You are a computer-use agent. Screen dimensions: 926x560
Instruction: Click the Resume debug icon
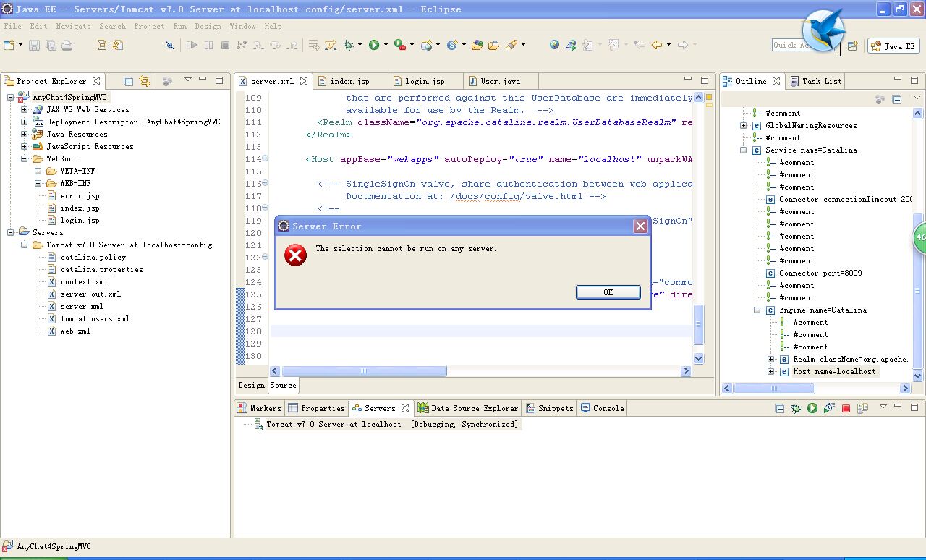(192, 45)
